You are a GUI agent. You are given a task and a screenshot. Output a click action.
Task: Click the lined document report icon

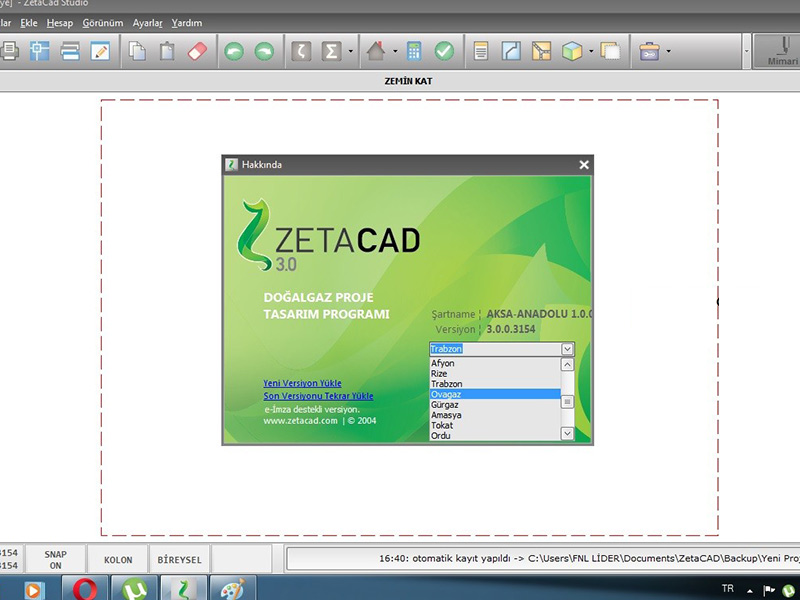pos(481,51)
